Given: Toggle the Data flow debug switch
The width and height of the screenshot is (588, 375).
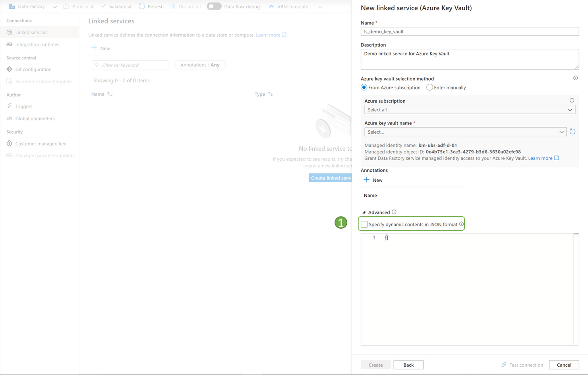Looking at the screenshot, I should (214, 6).
